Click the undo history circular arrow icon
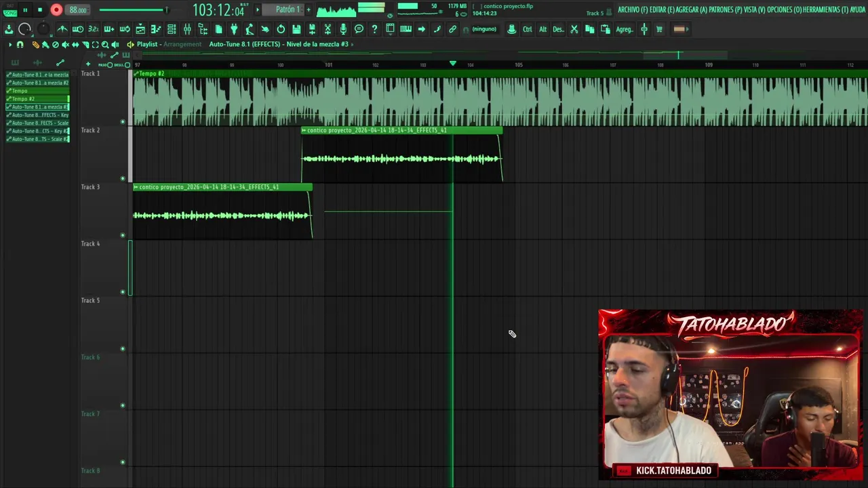 coord(281,29)
